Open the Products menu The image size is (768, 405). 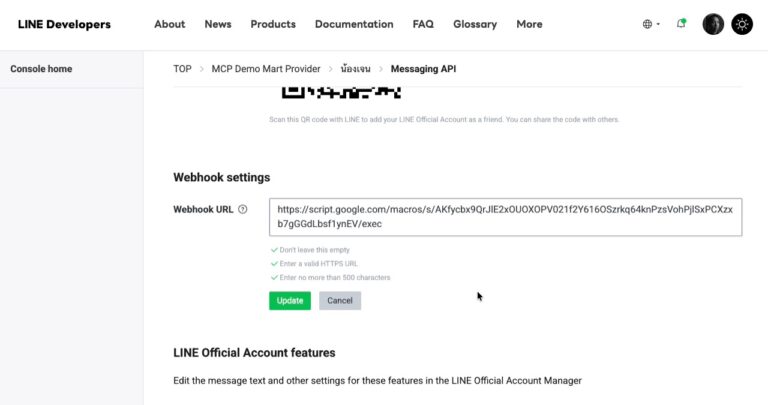pos(273,24)
